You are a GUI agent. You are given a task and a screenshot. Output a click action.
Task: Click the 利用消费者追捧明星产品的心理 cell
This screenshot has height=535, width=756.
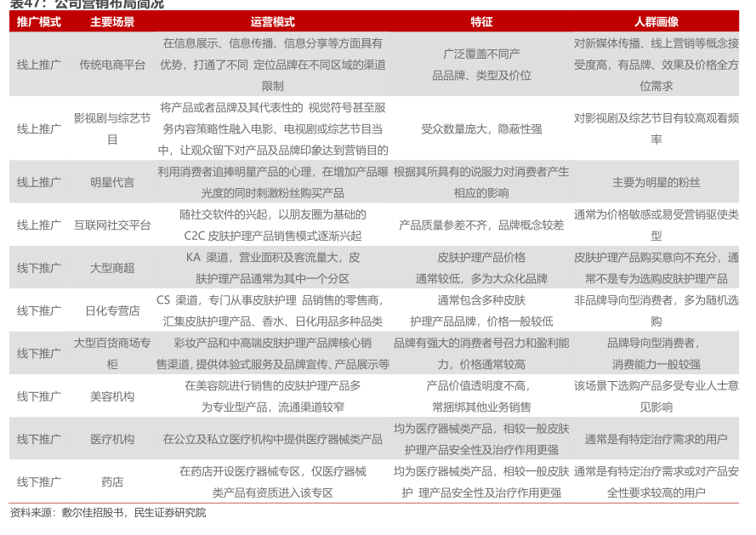point(273,182)
